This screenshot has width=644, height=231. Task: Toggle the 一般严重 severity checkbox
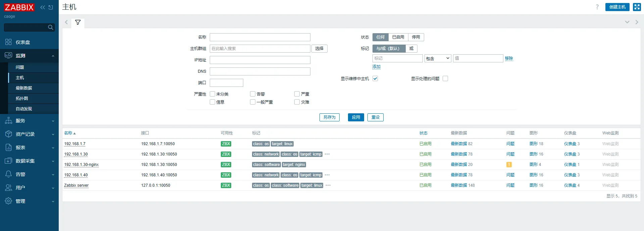(x=253, y=102)
